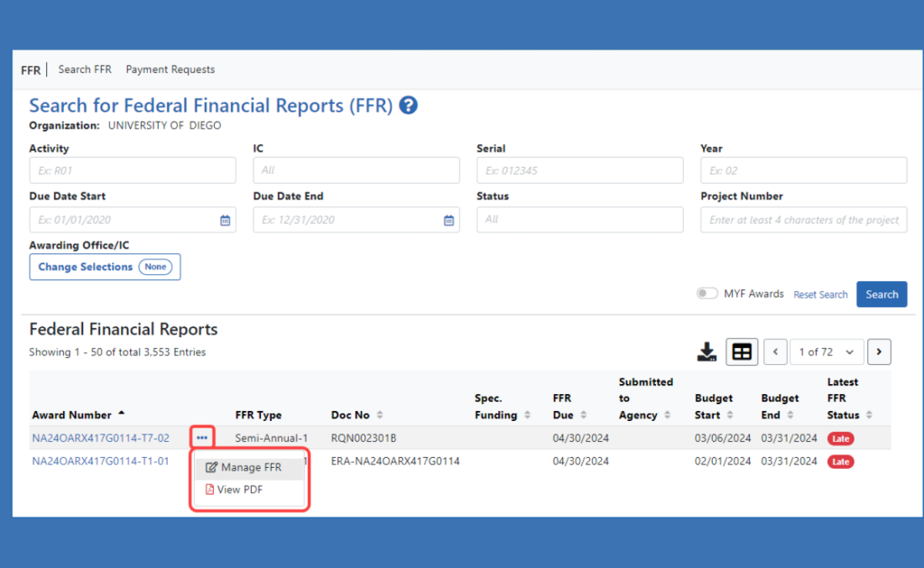This screenshot has width=924, height=568.
Task: Open the IC dropdown field
Action: [x=356, y=170]
